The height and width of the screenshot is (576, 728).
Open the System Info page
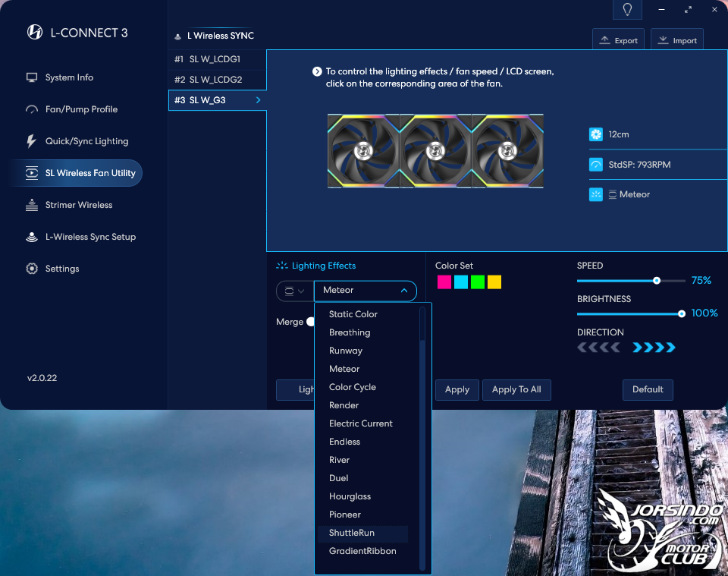69,77
